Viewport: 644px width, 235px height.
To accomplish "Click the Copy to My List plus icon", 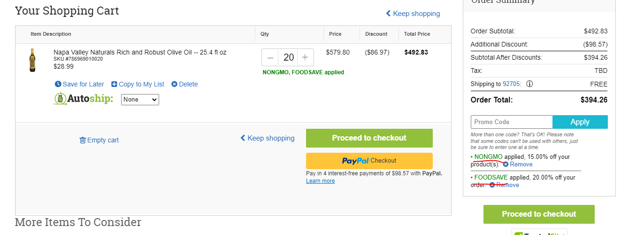I will click(114, 84).
